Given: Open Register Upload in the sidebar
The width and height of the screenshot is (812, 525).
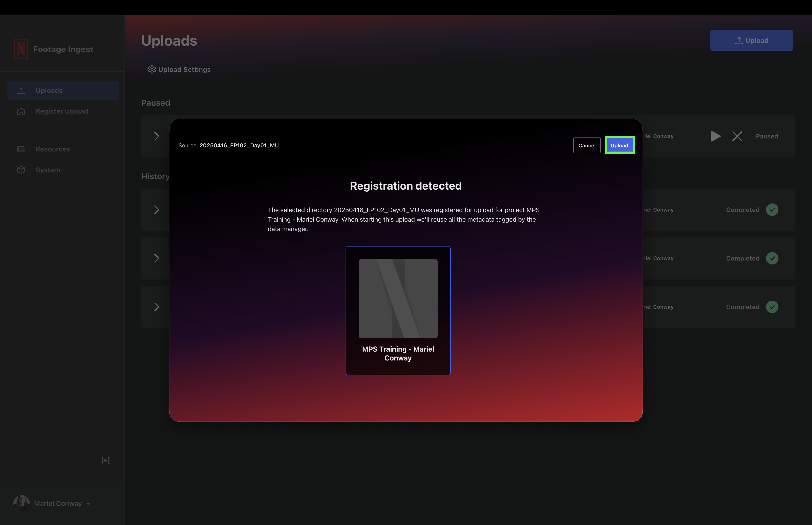Looking at the screenshot, I should [x=63, y=111].
